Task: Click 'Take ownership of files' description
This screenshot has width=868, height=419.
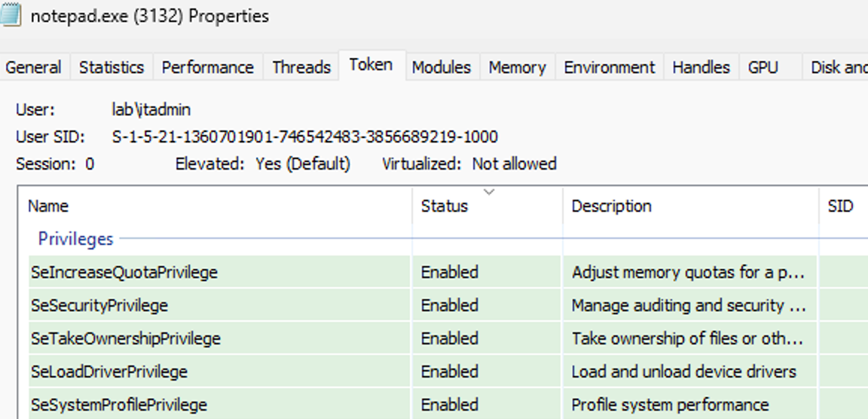Action: pos(687,338)
